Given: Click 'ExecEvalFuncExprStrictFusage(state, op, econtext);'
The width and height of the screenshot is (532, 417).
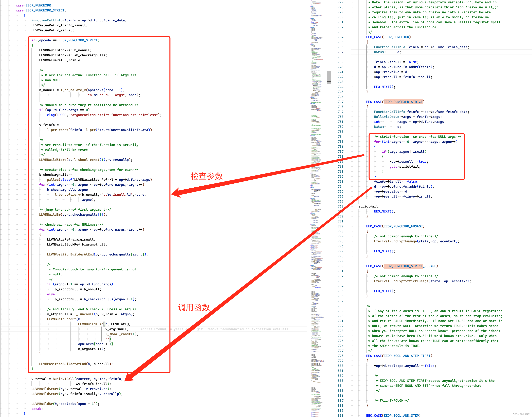Looking at the screenshot, I should (x=423, y=281).
